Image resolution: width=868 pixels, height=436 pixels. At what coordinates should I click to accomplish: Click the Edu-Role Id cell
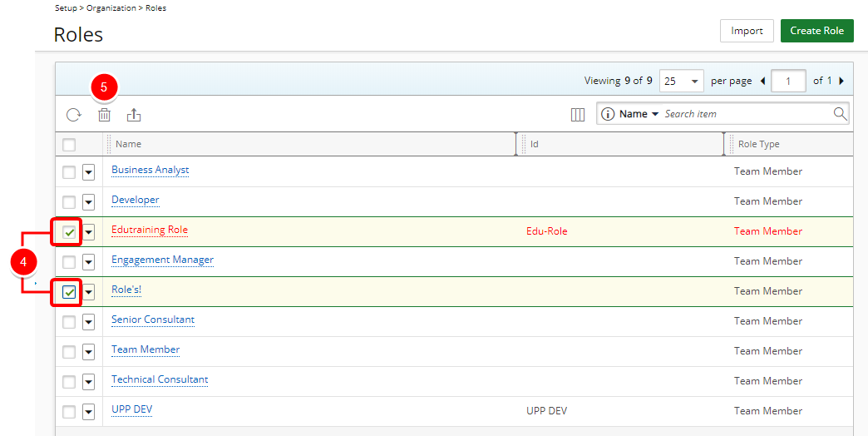coord(547,231)
